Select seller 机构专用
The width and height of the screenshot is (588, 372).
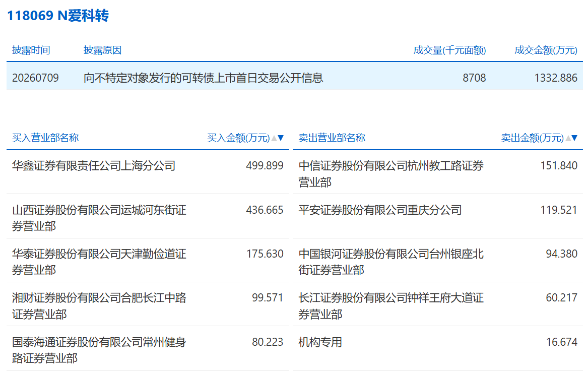click(320, 342)
